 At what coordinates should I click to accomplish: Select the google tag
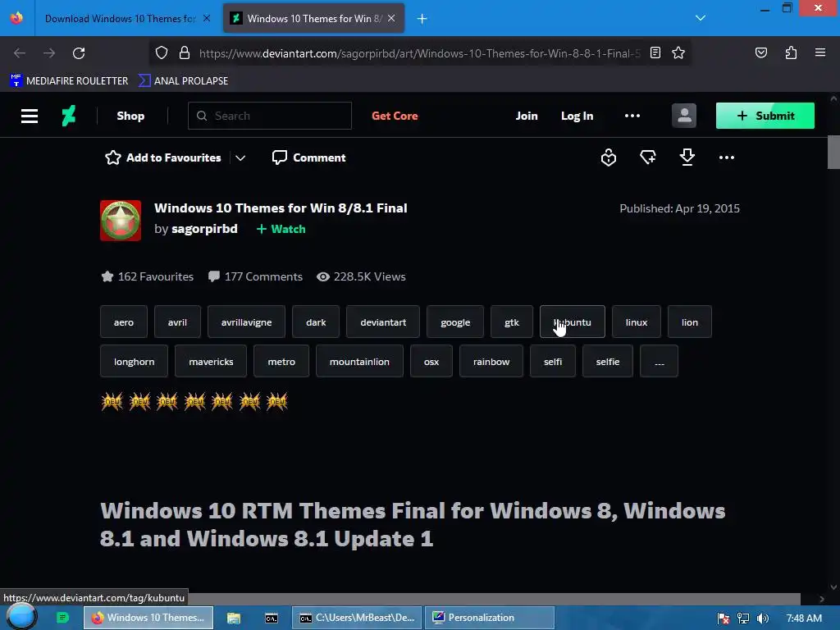coord(455,322)
